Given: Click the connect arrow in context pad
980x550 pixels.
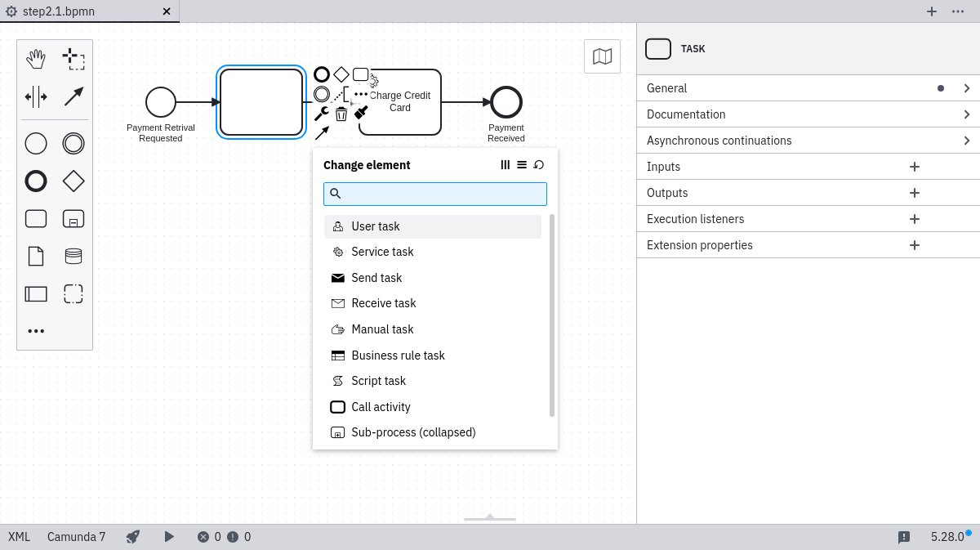Looking at the screenshot, I should pyautogui.click(x=322, y=132).
